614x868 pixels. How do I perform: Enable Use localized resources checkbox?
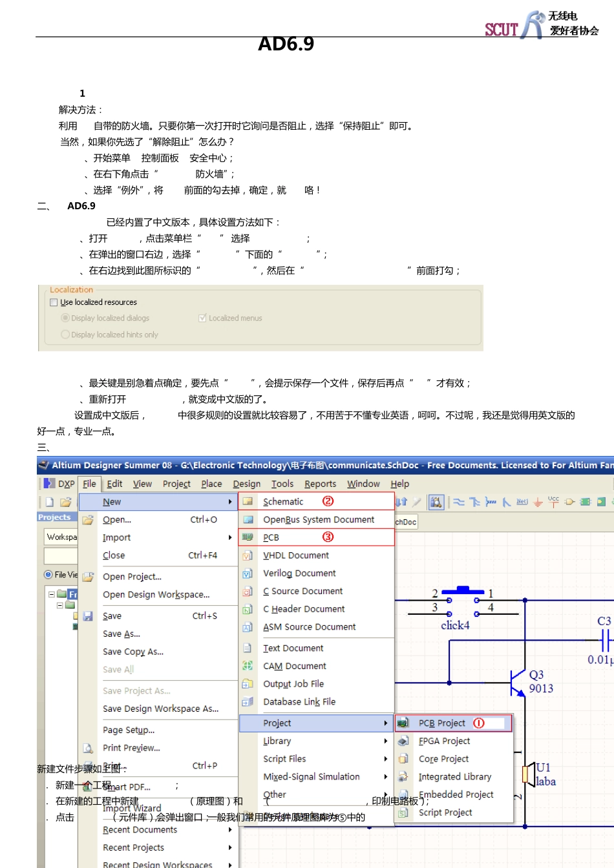(54, 302)
